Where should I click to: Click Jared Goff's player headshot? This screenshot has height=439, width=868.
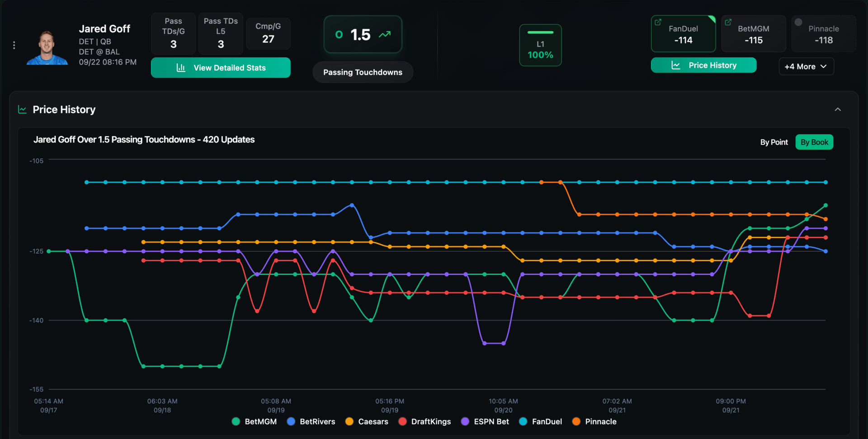point(47,47)
